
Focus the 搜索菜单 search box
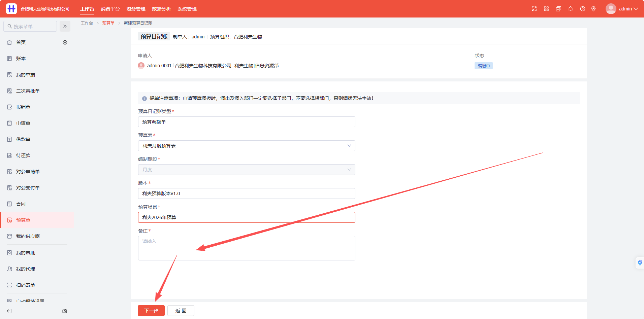coord(30,26)
